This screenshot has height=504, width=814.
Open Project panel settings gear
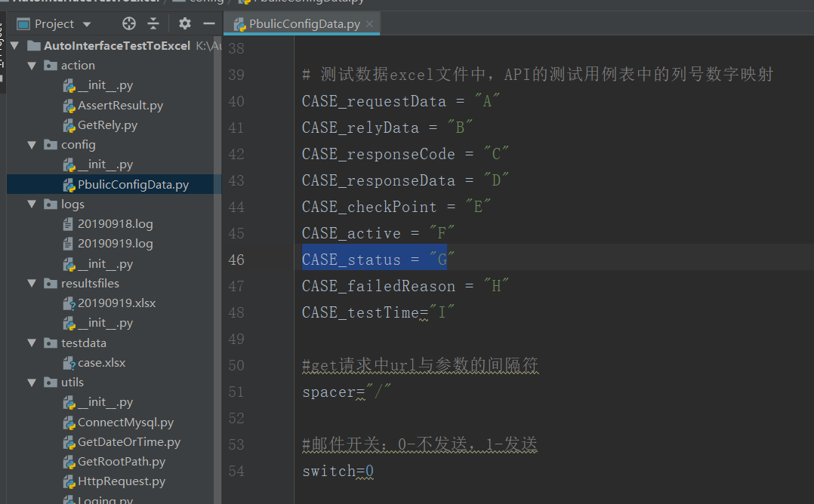[x=185, y=23]
